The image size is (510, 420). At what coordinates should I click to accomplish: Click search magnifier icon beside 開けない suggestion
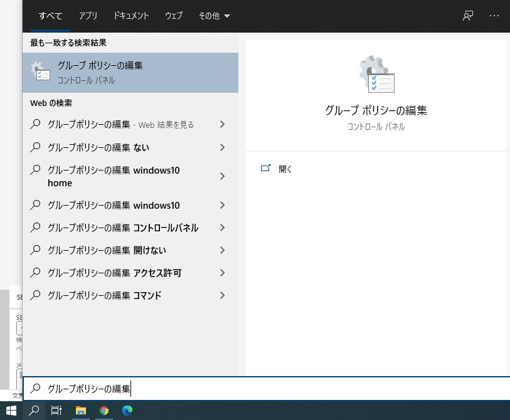pos(35,250)
